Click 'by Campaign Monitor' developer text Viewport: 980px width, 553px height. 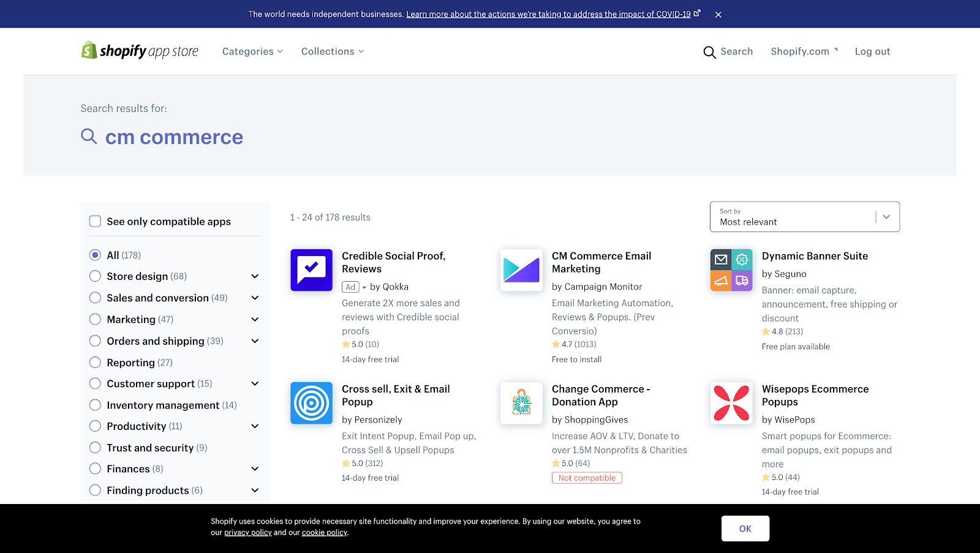[x=597, y=287]
